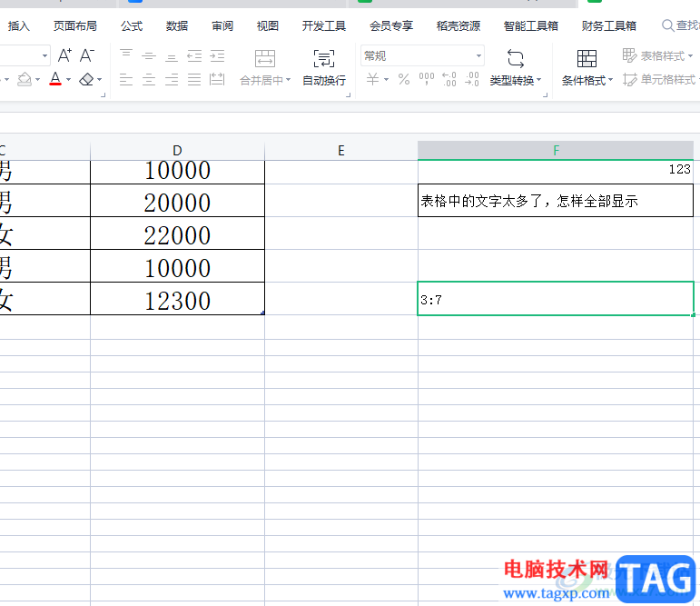Align text right horizontally

[172, 80]
